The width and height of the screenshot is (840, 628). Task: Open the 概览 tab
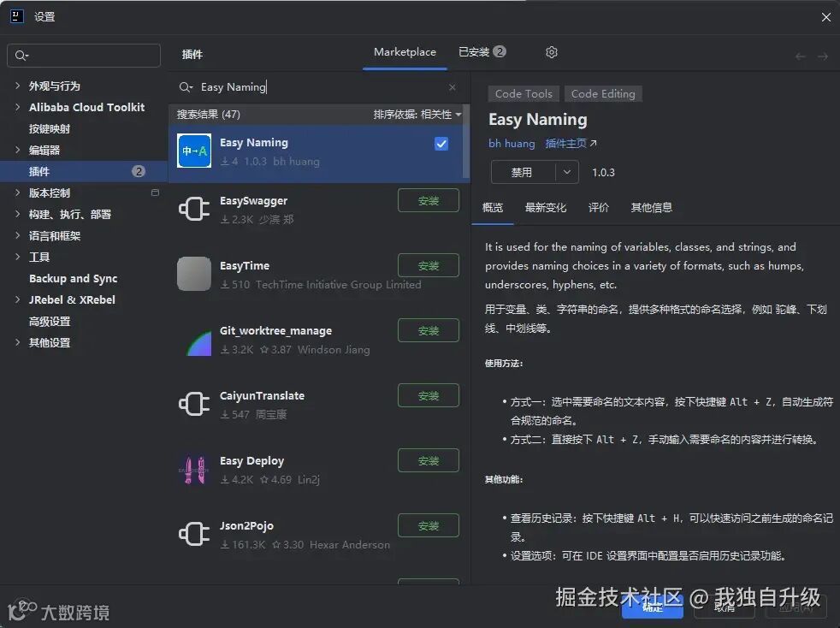click(x=493, y=207)
